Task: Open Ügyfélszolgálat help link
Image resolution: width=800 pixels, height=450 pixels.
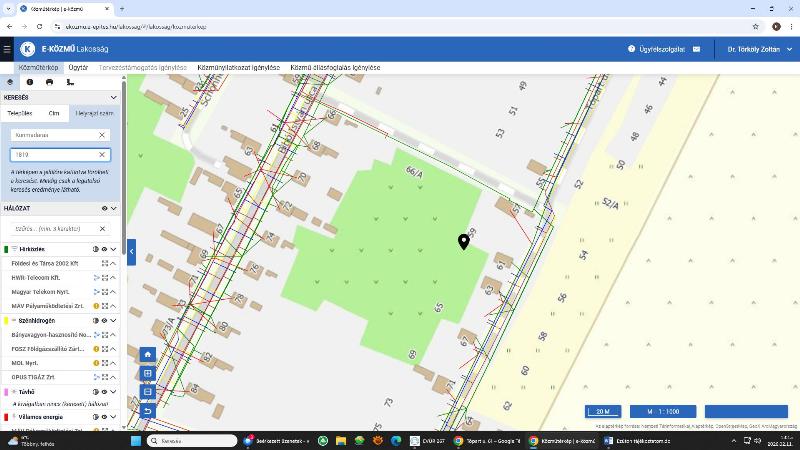Action: pos(657,49)
